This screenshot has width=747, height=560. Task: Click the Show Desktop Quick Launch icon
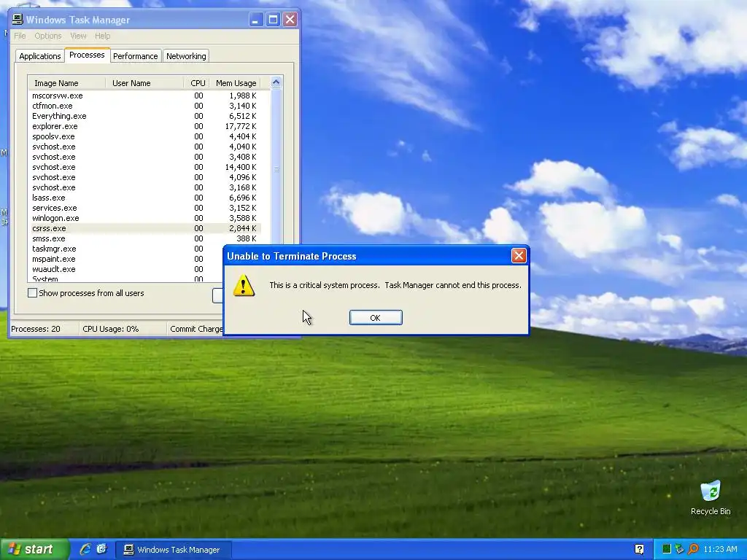tap(102, 549)
